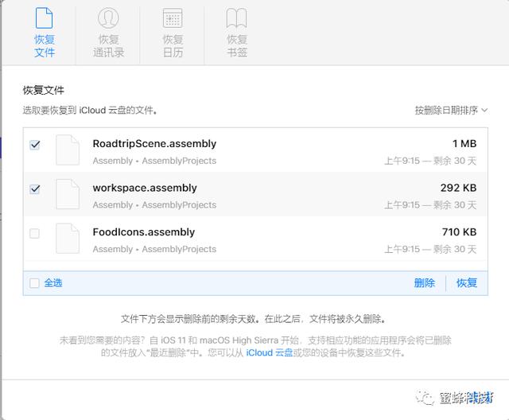The width and height of the screenshot is (509, 420).
Task: Click the 292 KB size value
Action: pos(458,188)
